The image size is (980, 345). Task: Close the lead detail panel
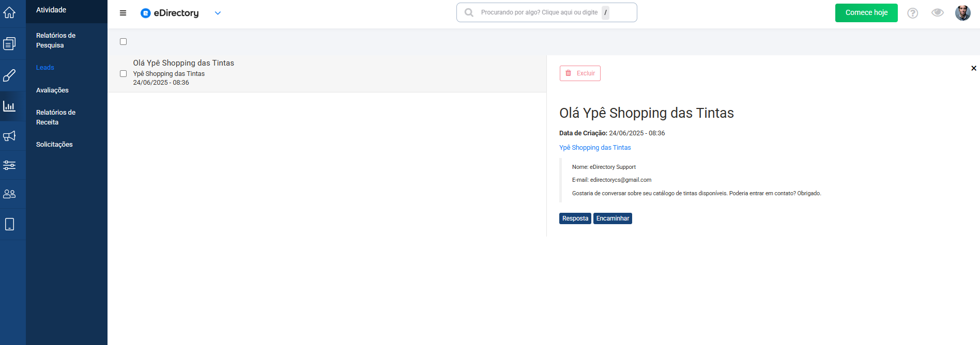pyautogui.click(x=974, y=68)
